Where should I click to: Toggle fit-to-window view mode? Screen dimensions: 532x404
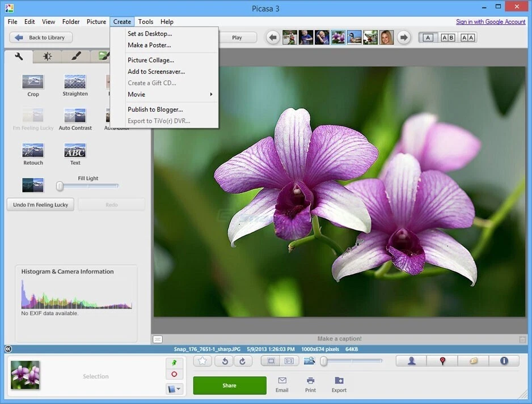click(270, 360)
